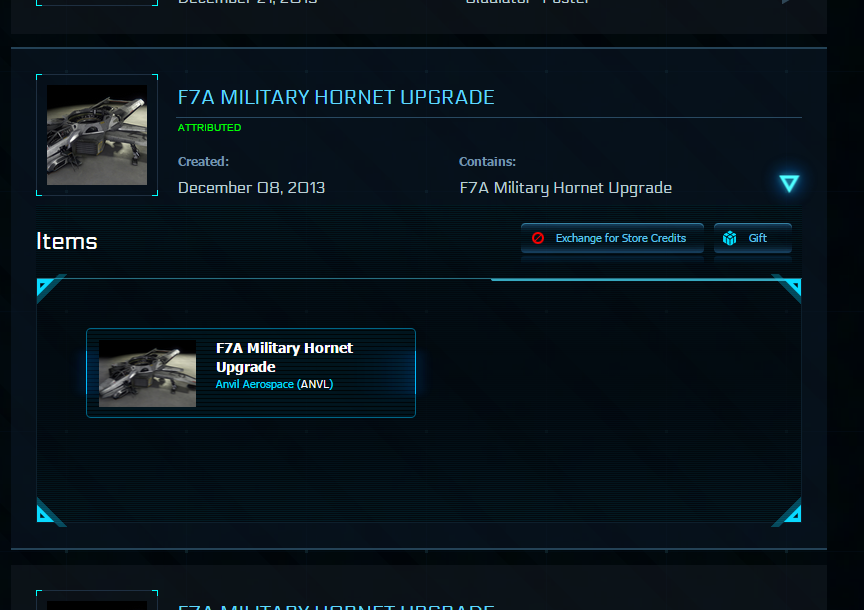Open the Anvil Aerospace (ANVL) link

click(x=254, y=384)
